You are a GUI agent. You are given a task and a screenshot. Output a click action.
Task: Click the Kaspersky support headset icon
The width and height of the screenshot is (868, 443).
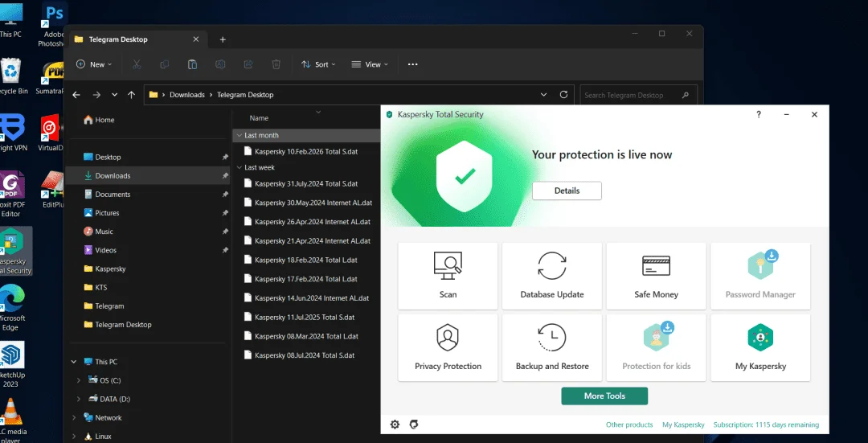414,425
